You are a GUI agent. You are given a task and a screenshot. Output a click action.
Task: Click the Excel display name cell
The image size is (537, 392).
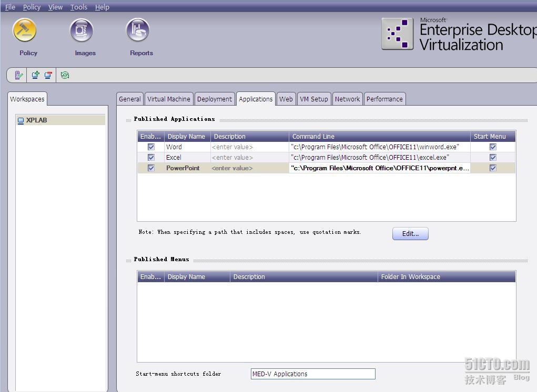point(187,157)
